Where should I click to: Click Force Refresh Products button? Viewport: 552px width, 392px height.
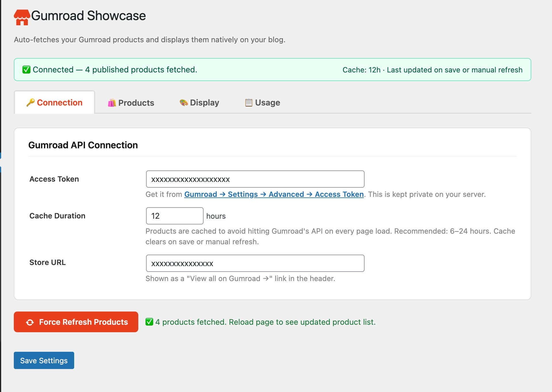[76, 322]
